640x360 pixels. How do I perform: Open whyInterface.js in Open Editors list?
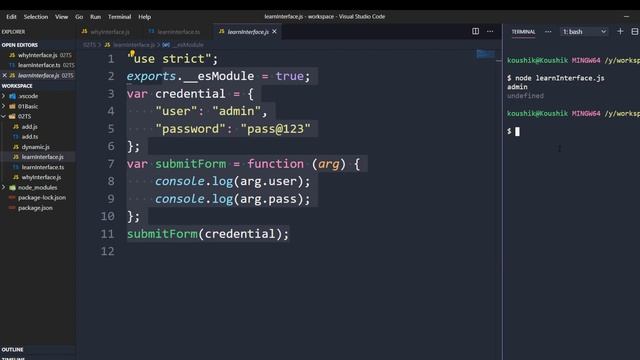[x=38, y=55]
